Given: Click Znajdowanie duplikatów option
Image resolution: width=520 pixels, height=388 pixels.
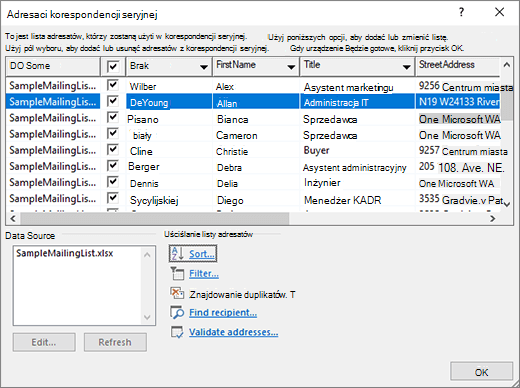Looking at the screenshot, I should coord(242,295).
